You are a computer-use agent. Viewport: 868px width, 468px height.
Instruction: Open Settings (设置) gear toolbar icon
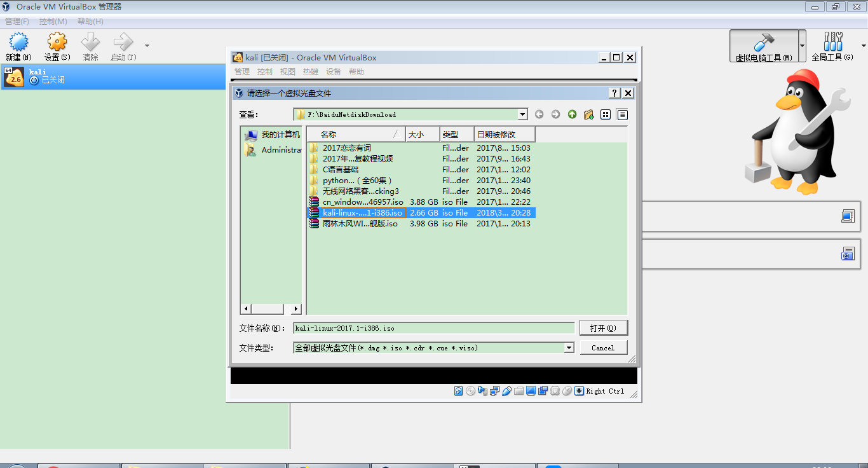[57, 43]
